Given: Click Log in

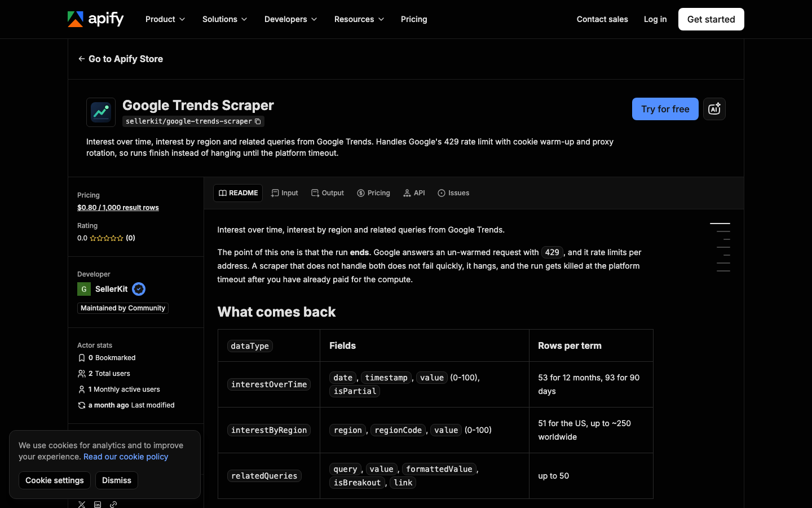Looking at the screenshot, I should click(655, 19).
